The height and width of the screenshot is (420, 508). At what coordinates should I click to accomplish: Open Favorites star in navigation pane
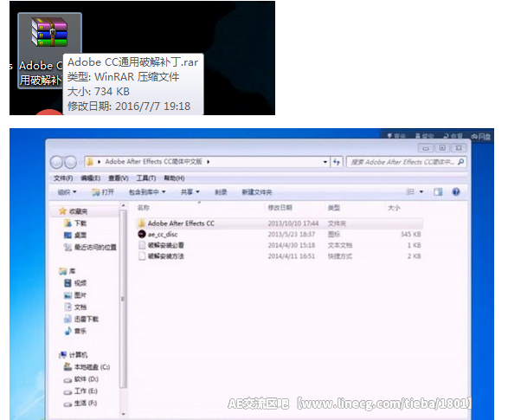pyautogui.click(x=74, y=211)
